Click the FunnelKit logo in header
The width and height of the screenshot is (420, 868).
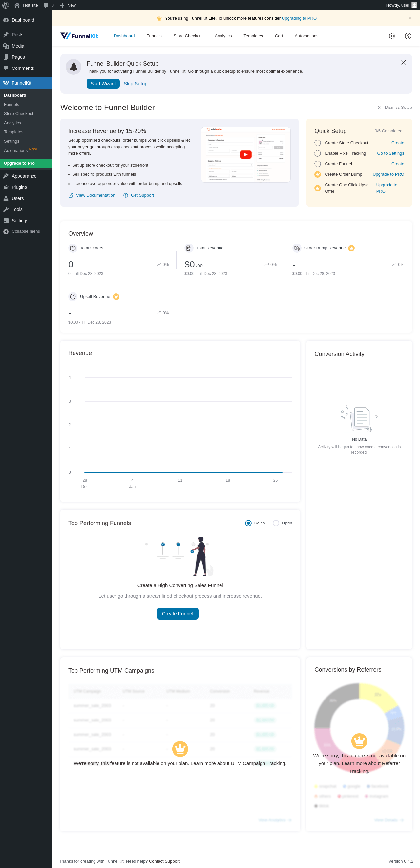coord(79,36)
